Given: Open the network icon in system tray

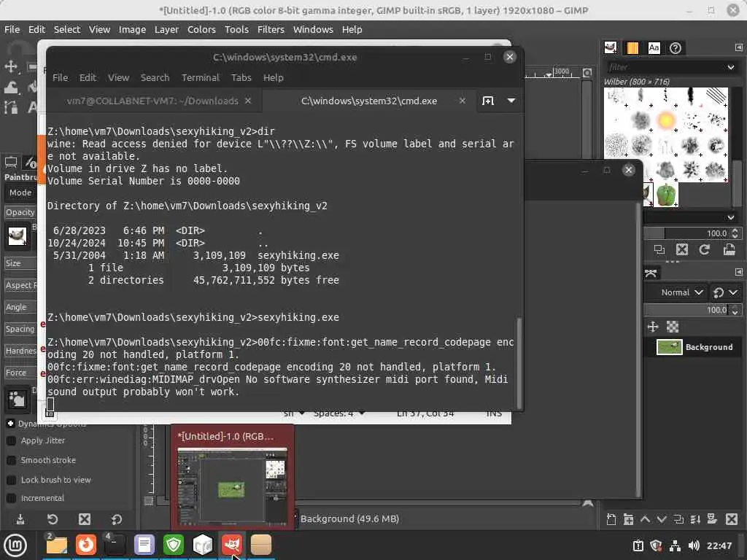Looking at the screenshot, I should 675,545.
